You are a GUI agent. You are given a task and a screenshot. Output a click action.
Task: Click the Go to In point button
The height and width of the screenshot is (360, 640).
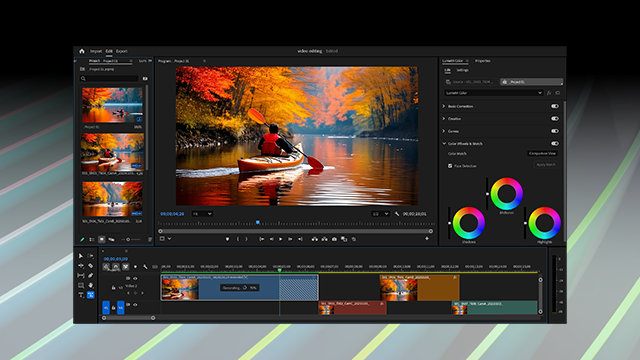(262, 239)
